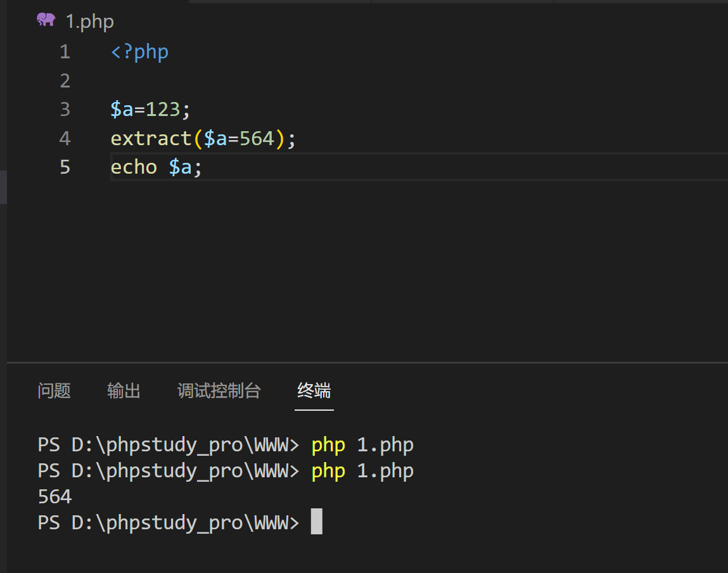728x573 pixels.
Task: Click the 564 output line in terminal
Action: pos(54,497)
